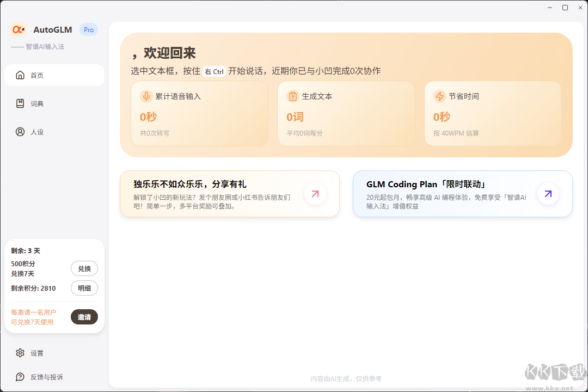
Task: Click 内容由AI生成，仅供参考 footer text
Action: (346, 379)
